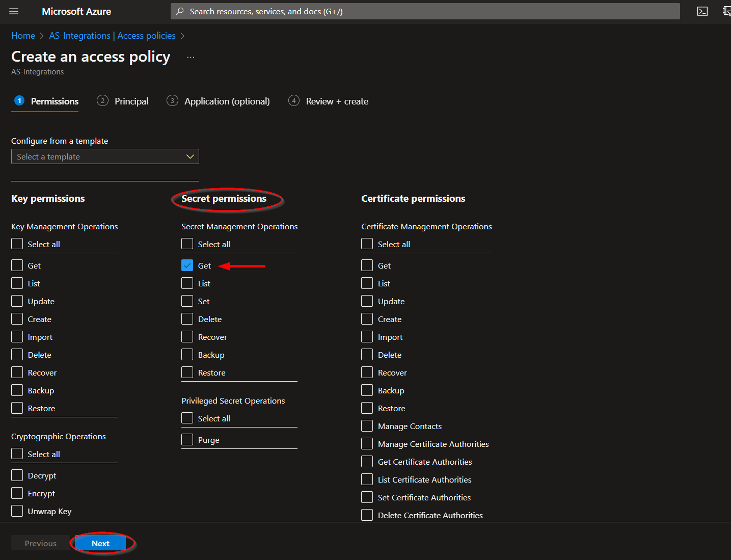The image size is (731, 560).
Task: Enable the Certificate permissions Import checkbox
Action: pos(367,337)
